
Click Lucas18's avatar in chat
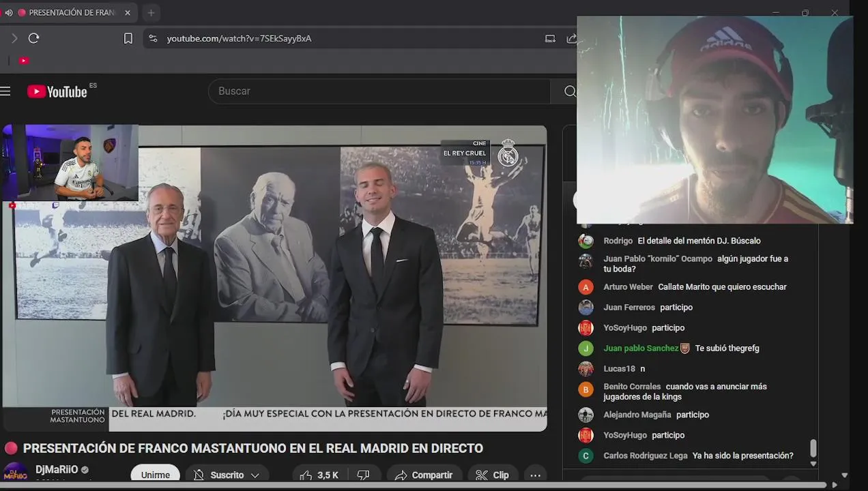pyautogui.click(x=585, y=369)
